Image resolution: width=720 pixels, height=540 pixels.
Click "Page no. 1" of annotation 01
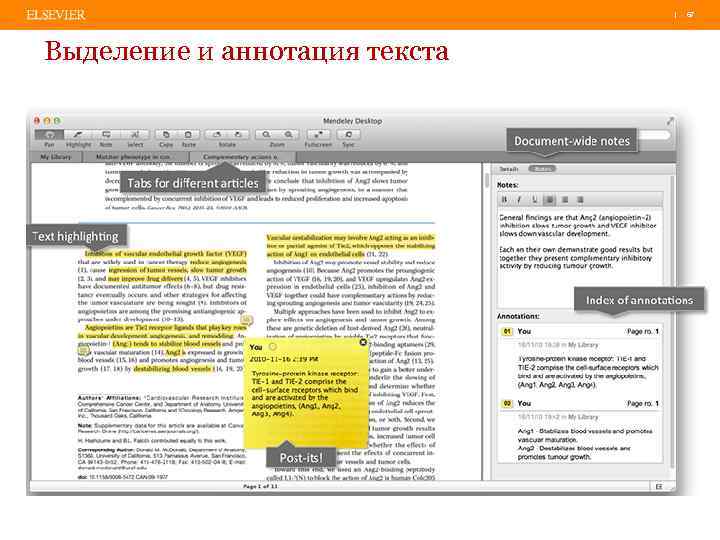pyautogui.click(x=643, y=332)
